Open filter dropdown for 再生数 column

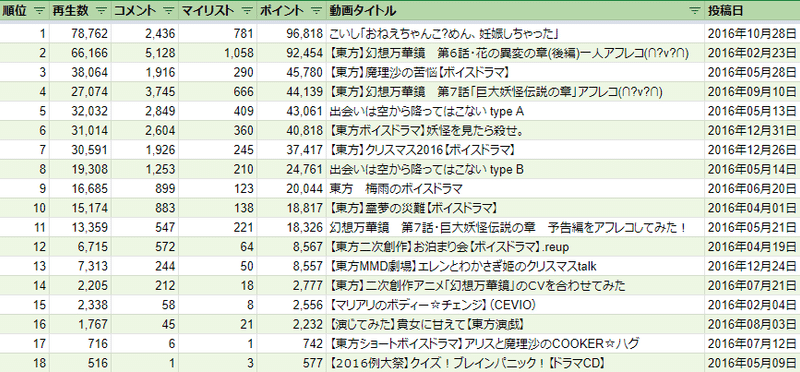pyautogui.click(x=102, y=11)
